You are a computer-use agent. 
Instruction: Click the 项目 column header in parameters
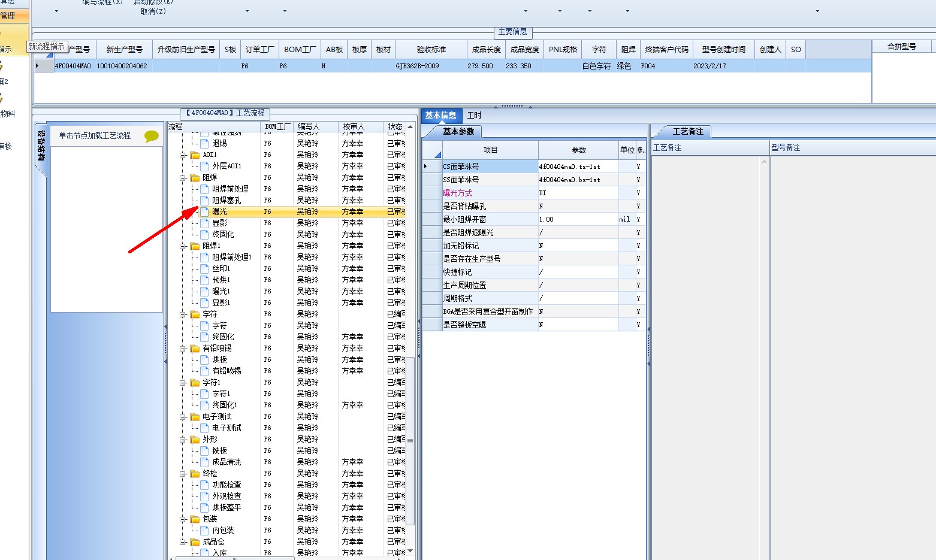pos(490,150)
